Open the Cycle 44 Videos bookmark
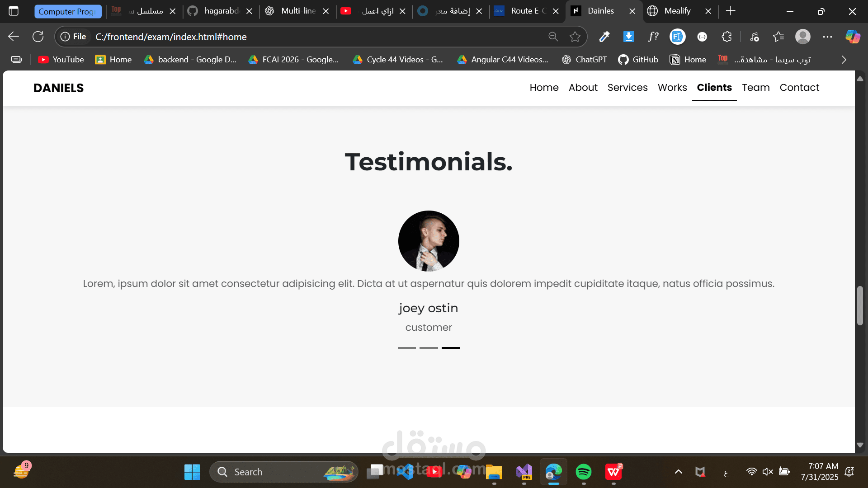The width and height of the screenshot is (868, 488). click(x=398, y=60)
